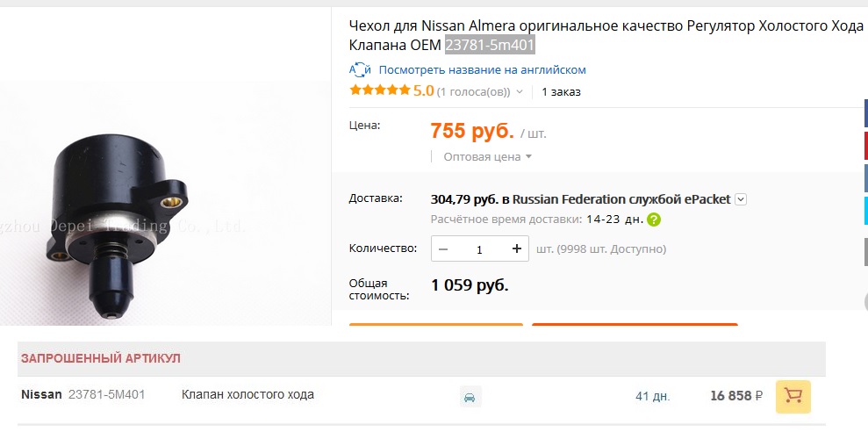
Task: Add the Nissan valve to cart
Action: pos(793,396)
